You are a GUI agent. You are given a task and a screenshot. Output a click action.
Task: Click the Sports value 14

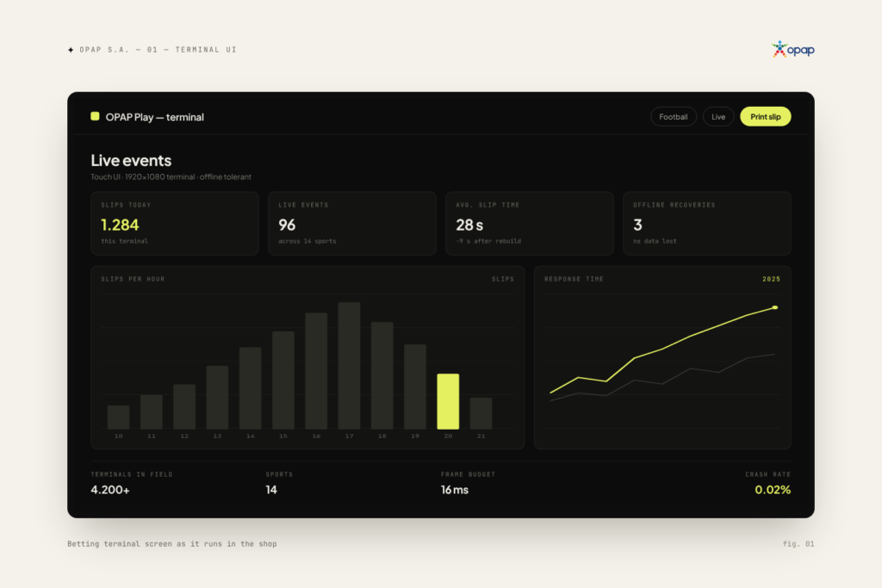point(271,490)
